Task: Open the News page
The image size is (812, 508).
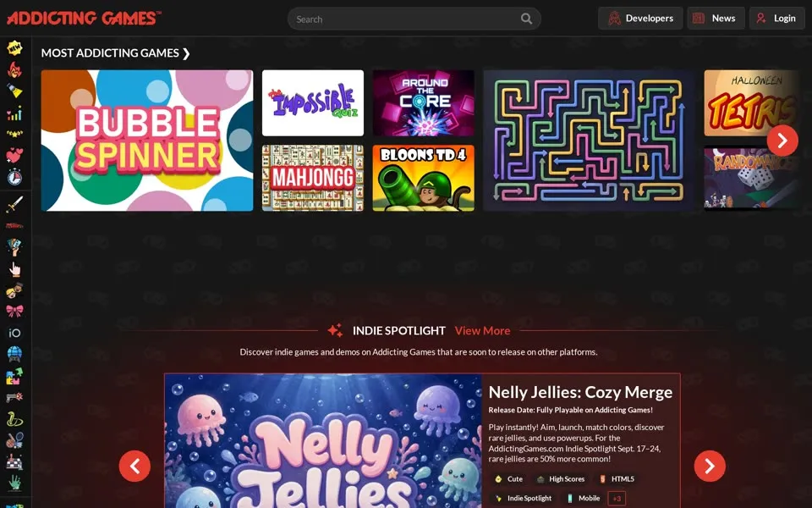Action: 716,18
